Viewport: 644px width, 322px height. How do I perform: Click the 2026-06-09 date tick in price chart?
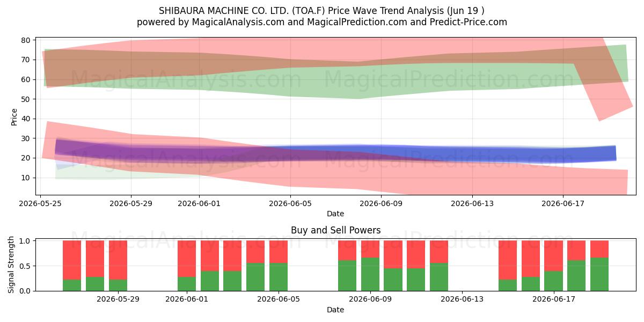point(381,203)
